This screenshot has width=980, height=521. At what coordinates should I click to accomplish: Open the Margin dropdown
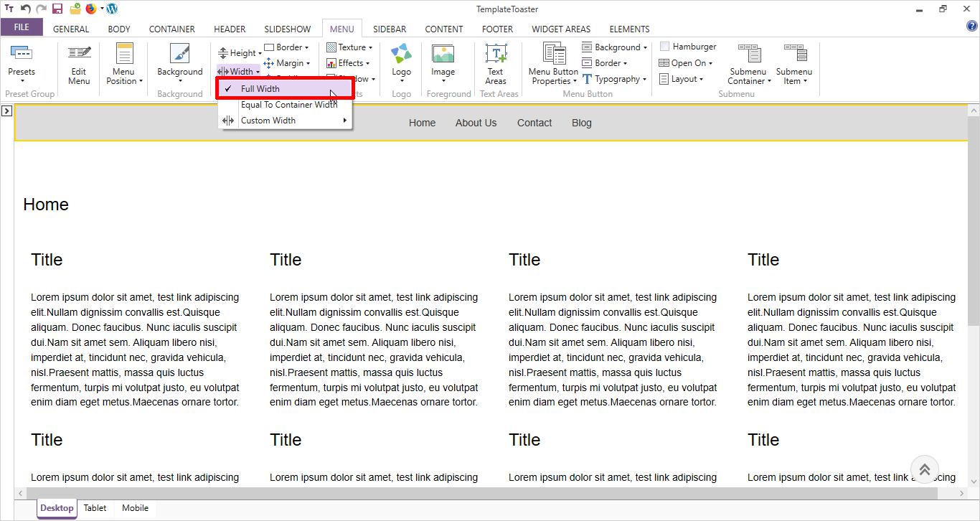(x=288, y=63)
